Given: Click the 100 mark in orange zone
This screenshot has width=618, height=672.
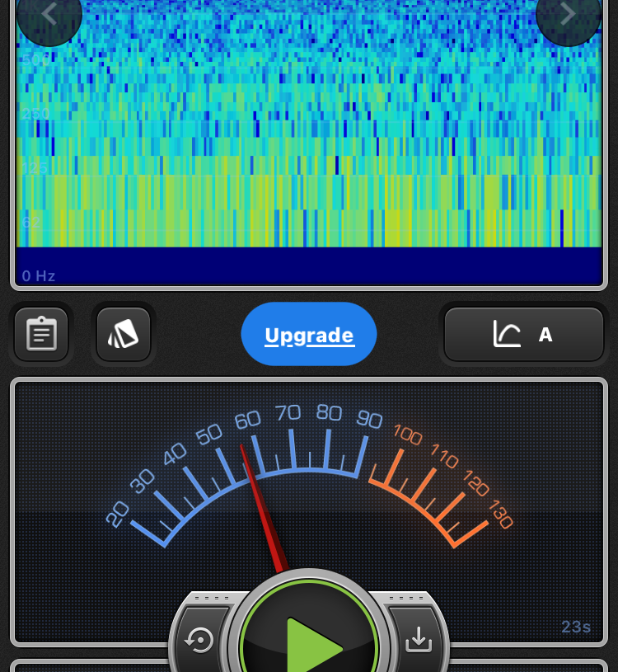Looking at the screenshot, I should 408,433.
